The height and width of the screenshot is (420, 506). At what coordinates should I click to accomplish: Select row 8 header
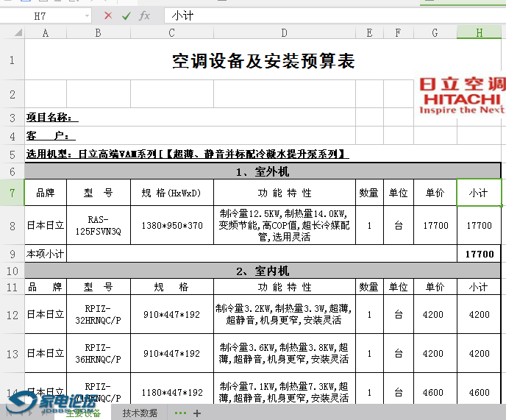[x=12, y=225]
